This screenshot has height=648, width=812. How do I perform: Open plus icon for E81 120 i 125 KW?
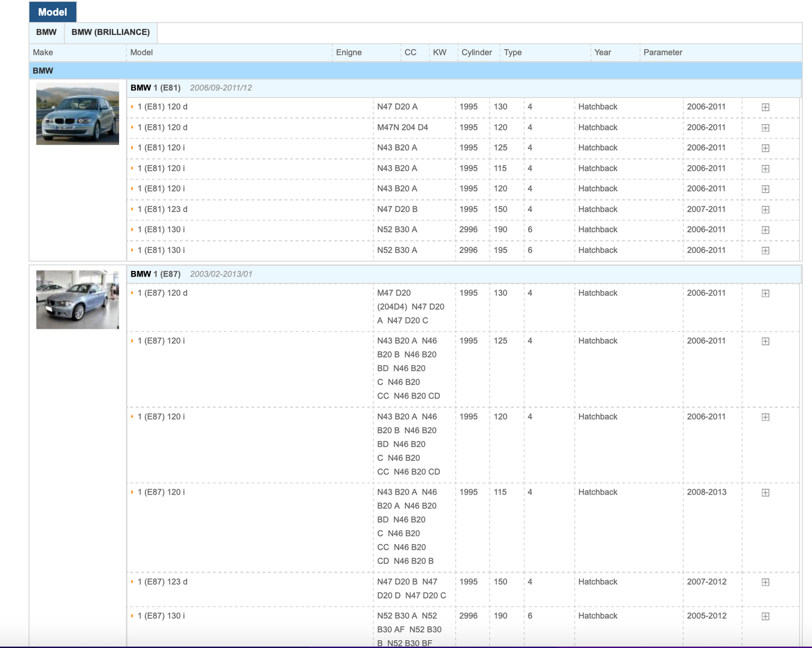click(765, 148)
